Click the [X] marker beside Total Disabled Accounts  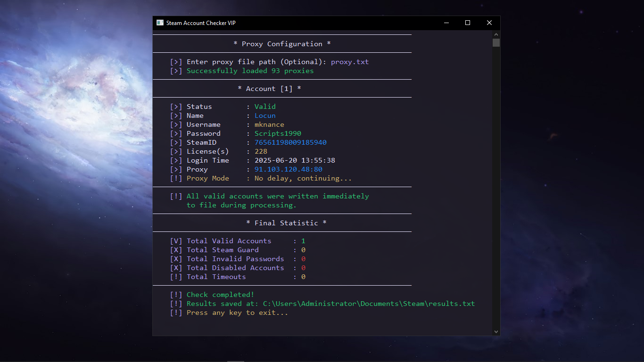tap(175, 268)
